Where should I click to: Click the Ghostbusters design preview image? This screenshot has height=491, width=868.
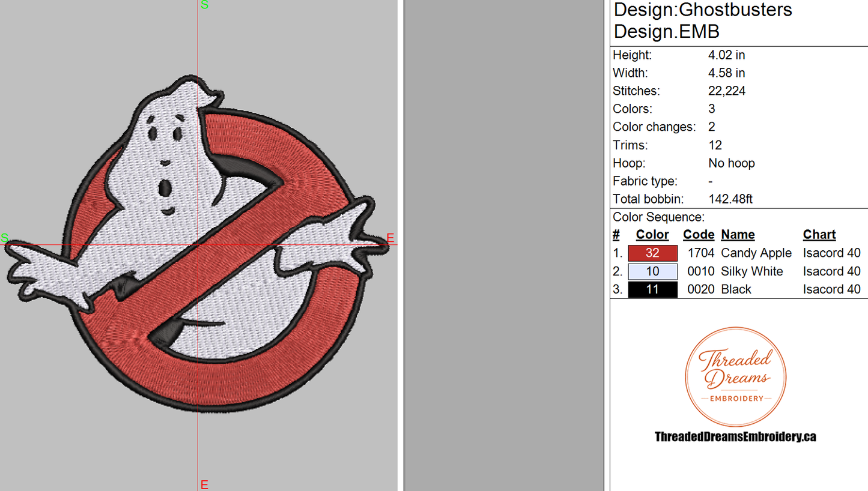tap(196, 244)
